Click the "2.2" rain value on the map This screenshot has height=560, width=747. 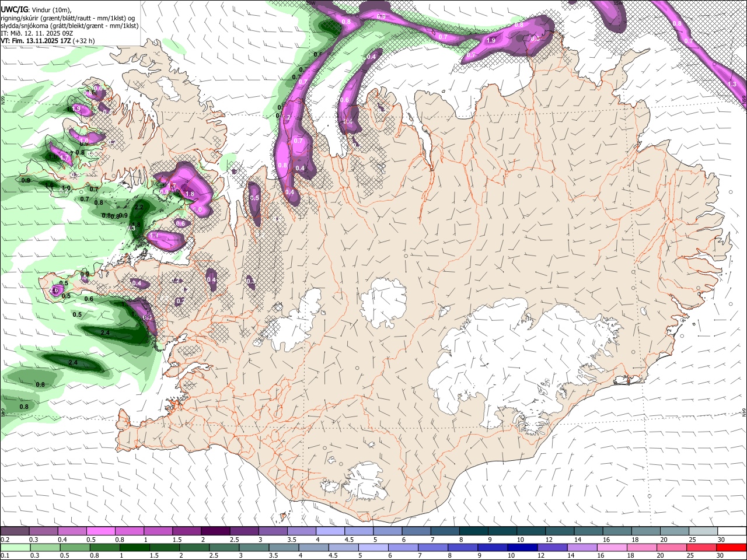(x=139, y=207)
